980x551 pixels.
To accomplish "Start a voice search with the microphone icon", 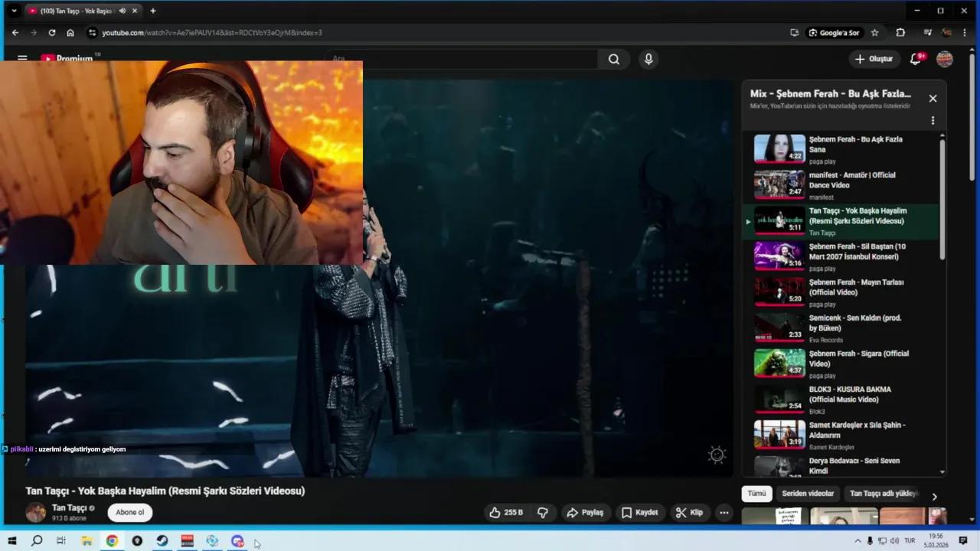I will point(648,59).
